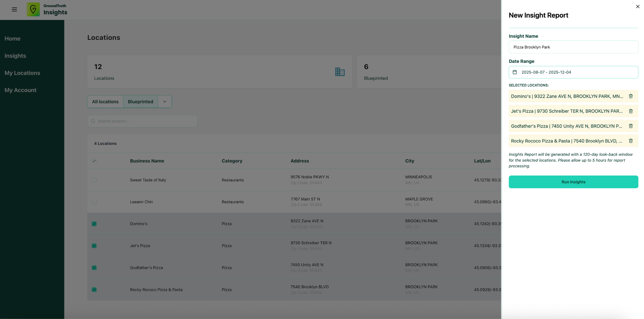This screenshot has height=319, width=644.
Task: Delete Rocky Rococo Pizza & Pasta selection
Action: click(630, 141)
